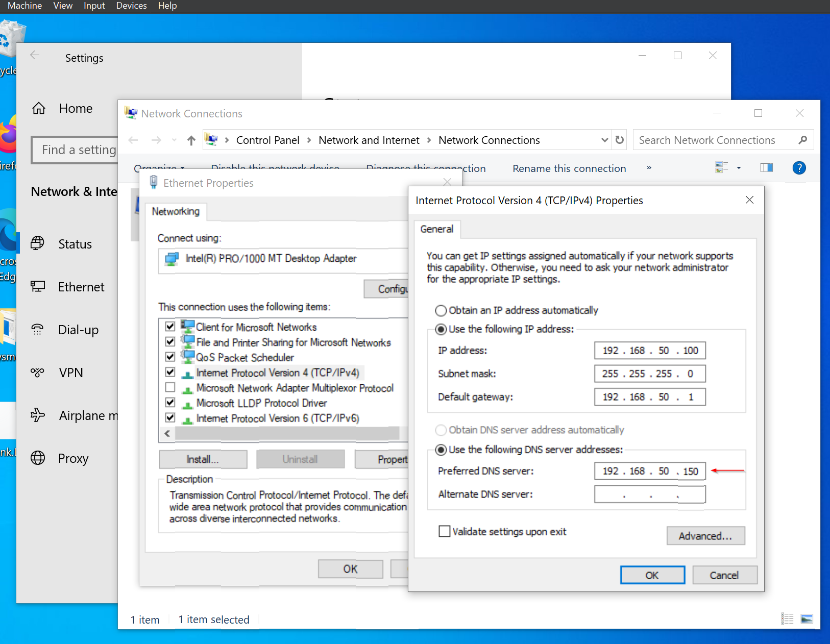The image size is (830, 644).
Task: Click Control Panel icon in address bar
Action: point(211,140)
